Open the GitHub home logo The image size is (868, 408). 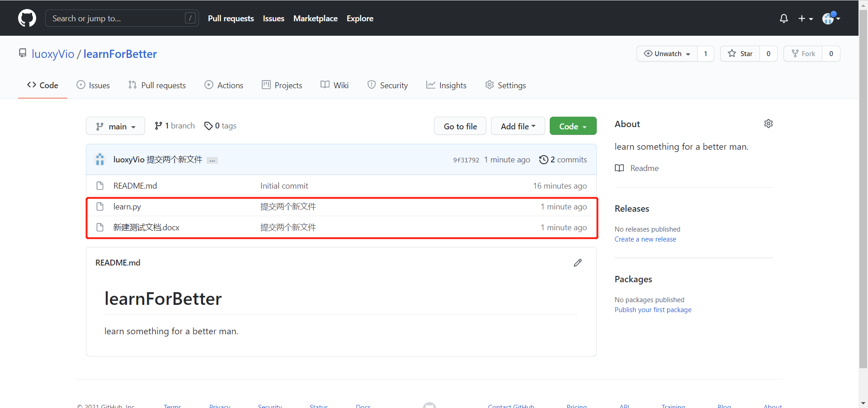[27, 18]
